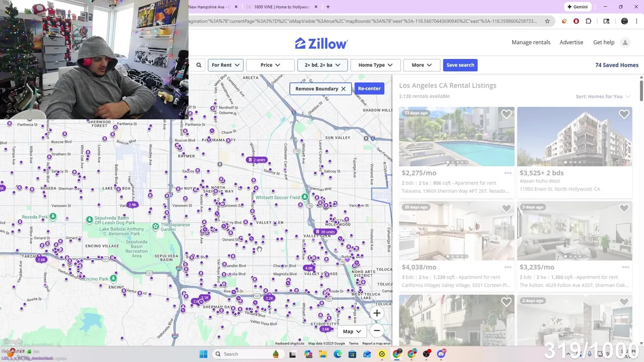Click Report a map error link

(376, 343)
